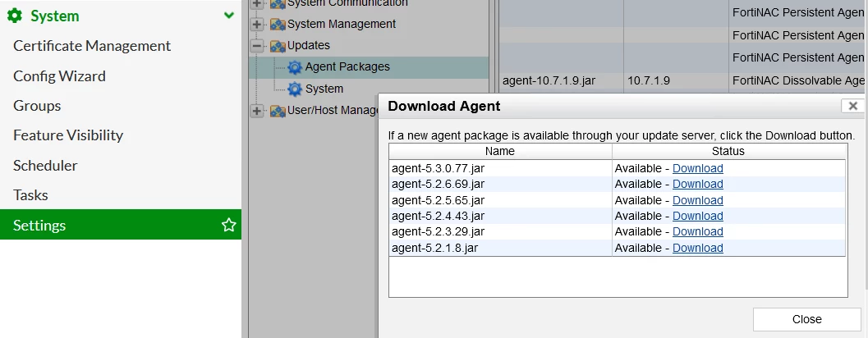
Task: Expand the System Management tree node
Action: coord(256,25)
